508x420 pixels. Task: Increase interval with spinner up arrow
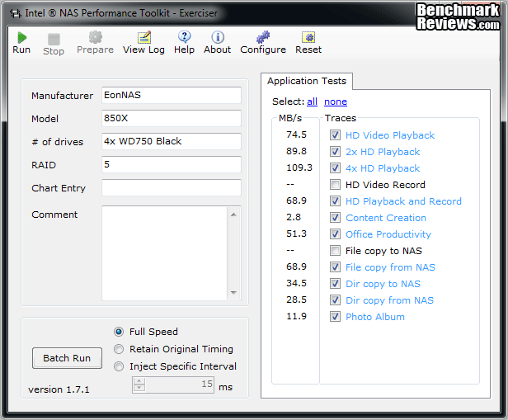click(x=139, y=381)
